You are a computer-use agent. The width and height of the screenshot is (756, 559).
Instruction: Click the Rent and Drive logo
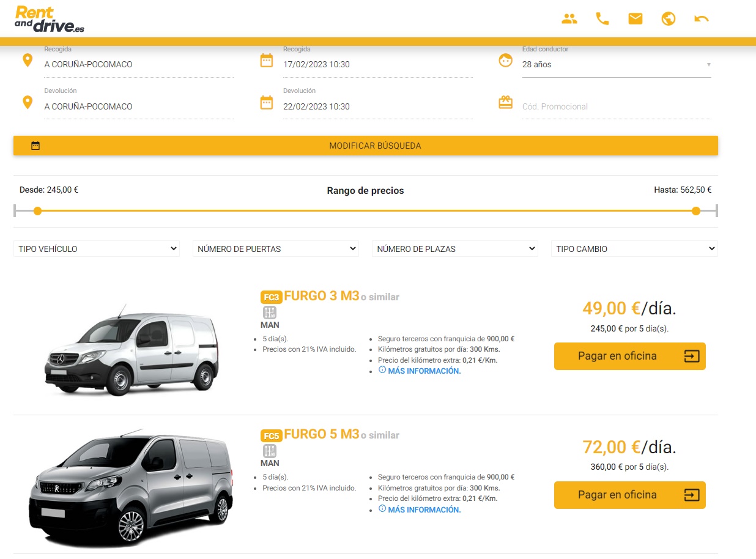click(50, 20)
